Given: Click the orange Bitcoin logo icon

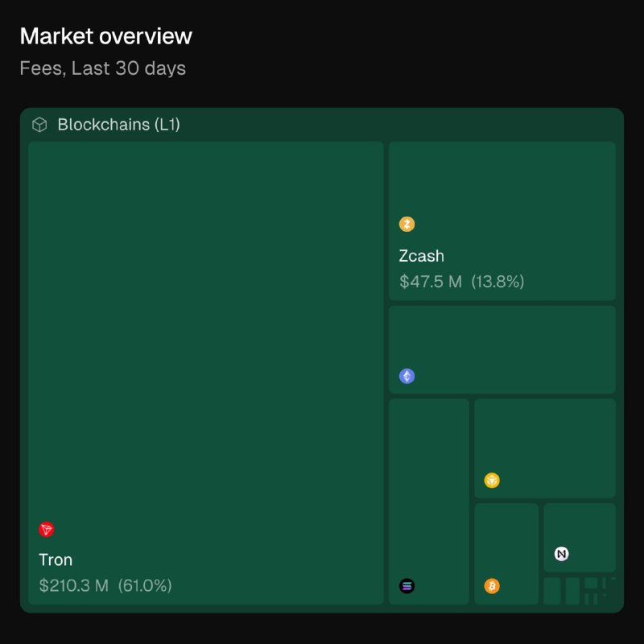Looking at the screenshot, I should pos(492,586).
